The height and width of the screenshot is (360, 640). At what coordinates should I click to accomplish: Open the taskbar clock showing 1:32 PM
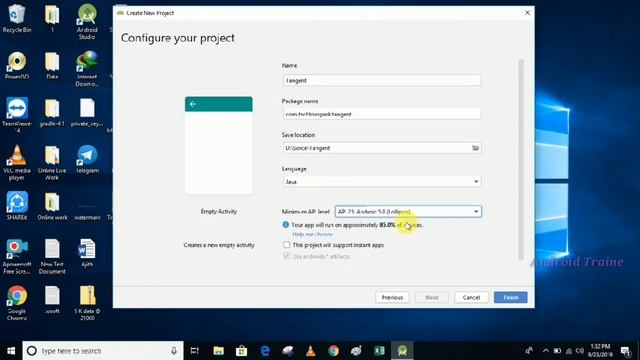point(600,351)
